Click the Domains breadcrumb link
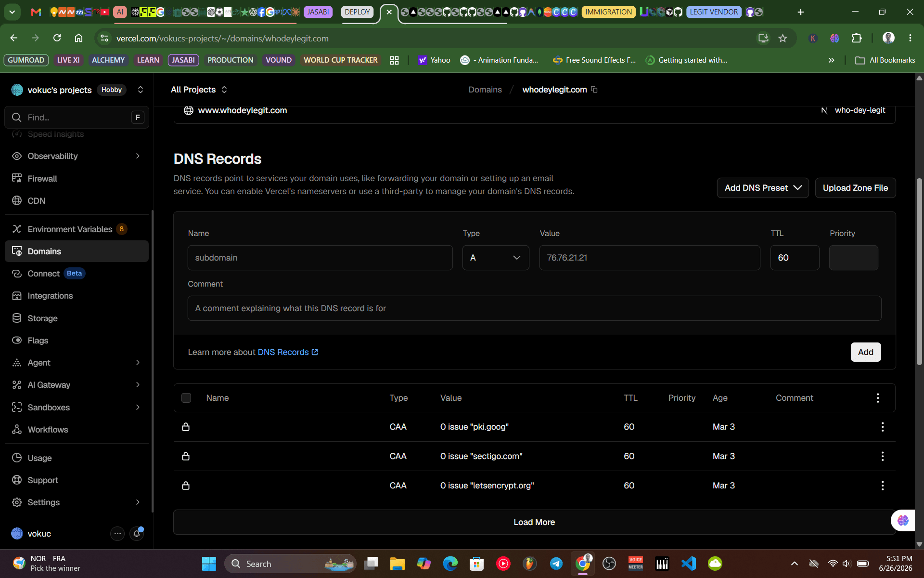The width and height of the screenshot is (924, 578). 485,90
